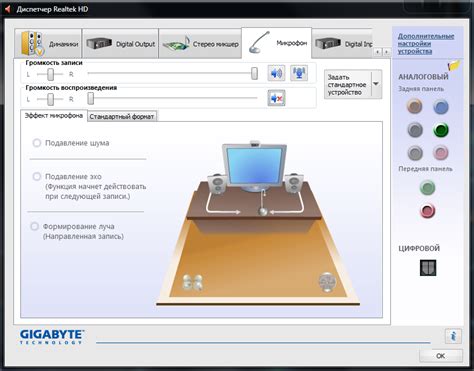Click the left arrow of device tabs
Screen dimensions: 474x371
click(x=377, y=52)
